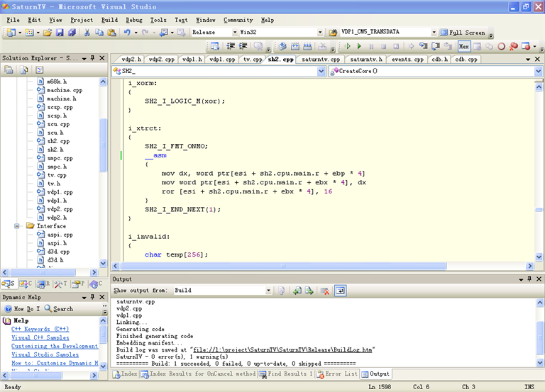Click Solution Explorer Properties icon
This screenshot has width=545, height=392.
click(x=9, y=69)
